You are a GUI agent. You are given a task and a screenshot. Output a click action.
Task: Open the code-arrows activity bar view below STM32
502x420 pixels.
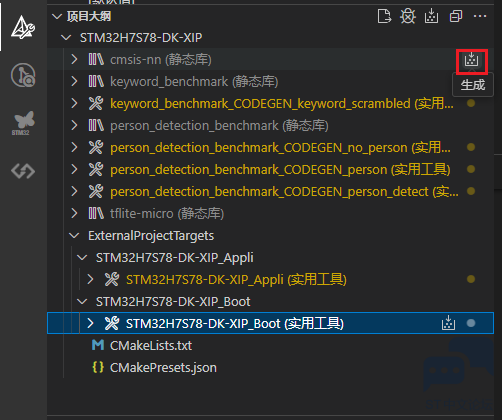pyautogui.click(x=23, y=171)
